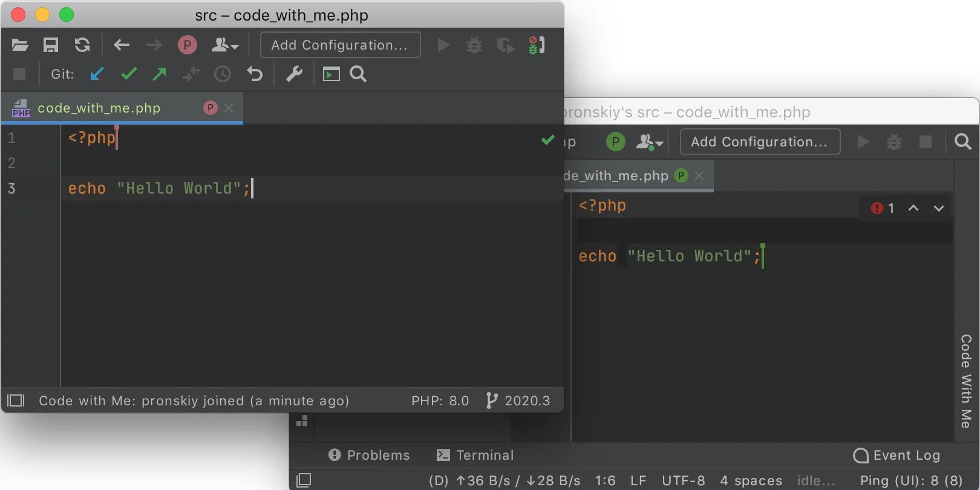Screen dimensions: 980x490
Task: Click the Stop square icon in guest toolbar
Action: 926,142
